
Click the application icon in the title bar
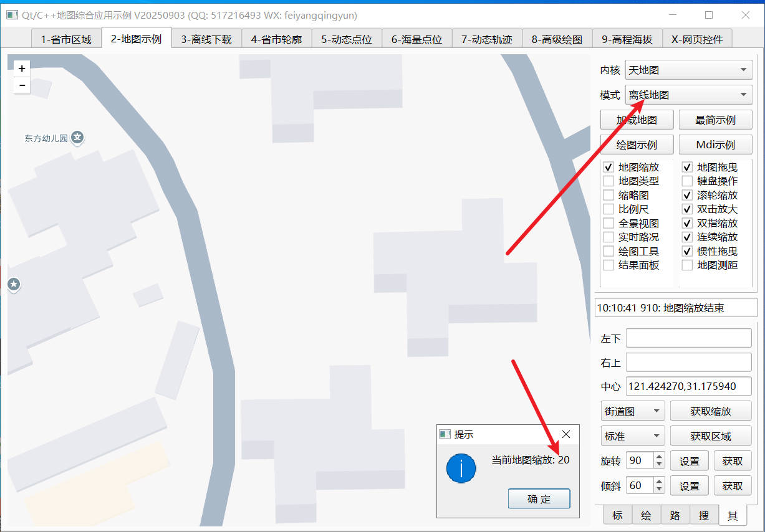click(11, 15)
